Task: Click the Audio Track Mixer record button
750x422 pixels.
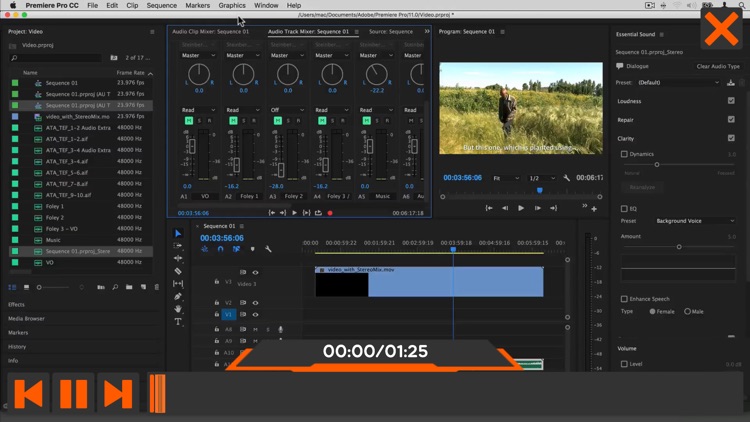Action: coord(330,213)
